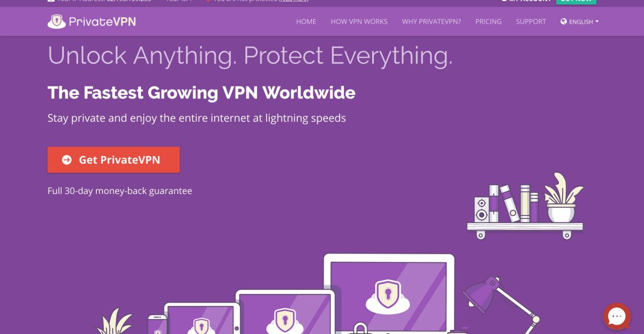Click the Get PrivateVPN button
Viewport: 644px width, 334px height.
click(x=113, y=160)
